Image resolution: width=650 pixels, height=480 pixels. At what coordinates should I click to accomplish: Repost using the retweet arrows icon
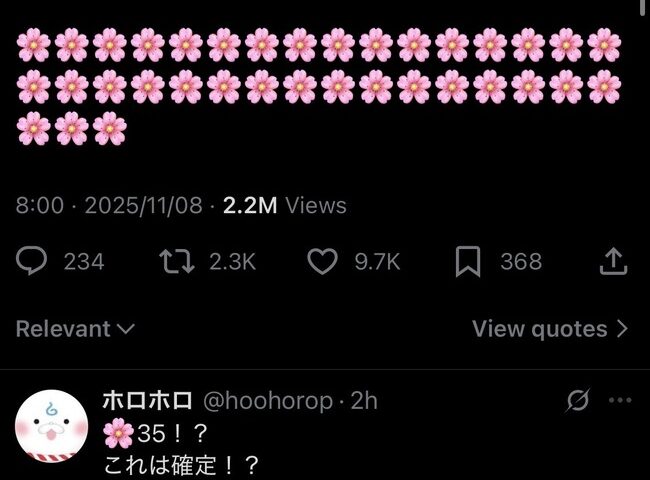pyautogui.click(x=177, y=261)
